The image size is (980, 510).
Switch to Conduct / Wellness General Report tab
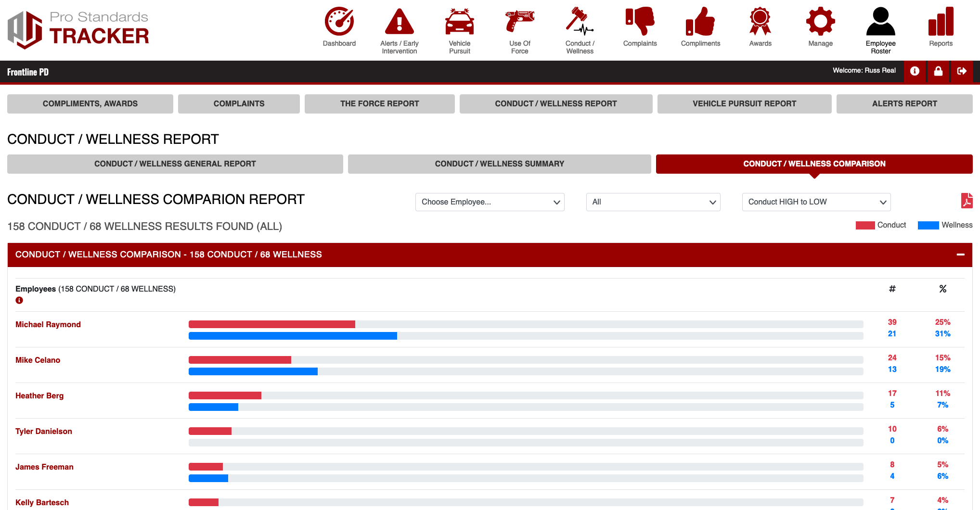(175, 164)
